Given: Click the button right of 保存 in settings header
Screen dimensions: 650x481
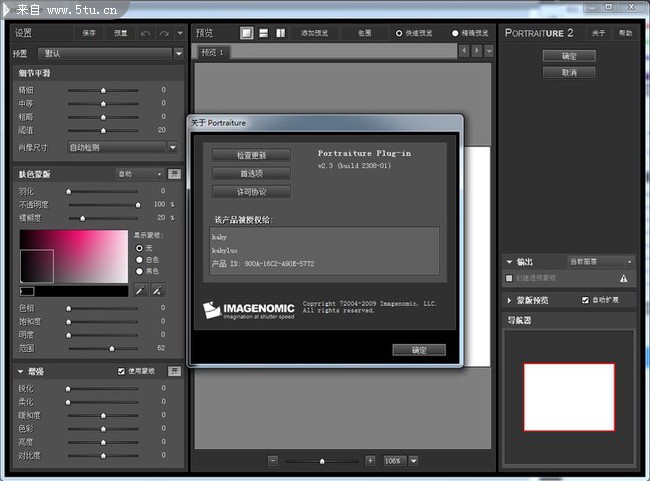Looking at the screenshot, I should click(121, 33).
